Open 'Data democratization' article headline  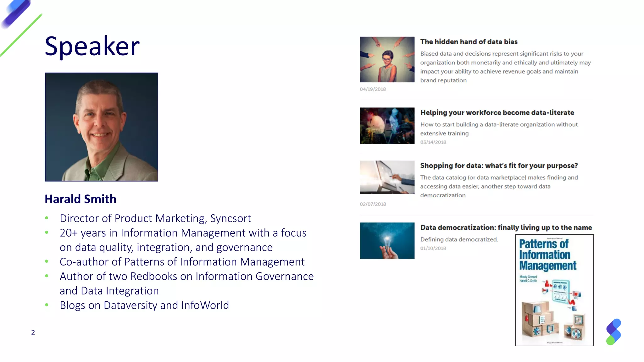[x=506, y=228]
